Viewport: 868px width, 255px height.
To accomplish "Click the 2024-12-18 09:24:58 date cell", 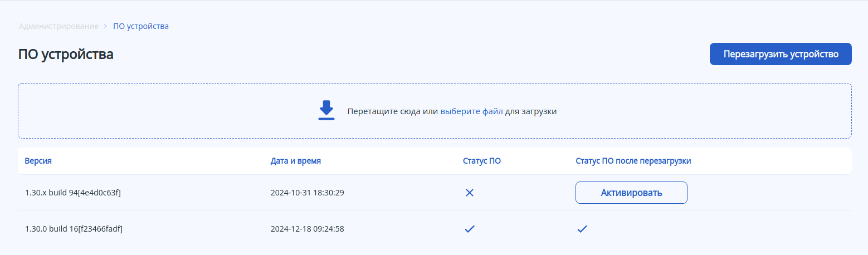I will tap(307, 229).
